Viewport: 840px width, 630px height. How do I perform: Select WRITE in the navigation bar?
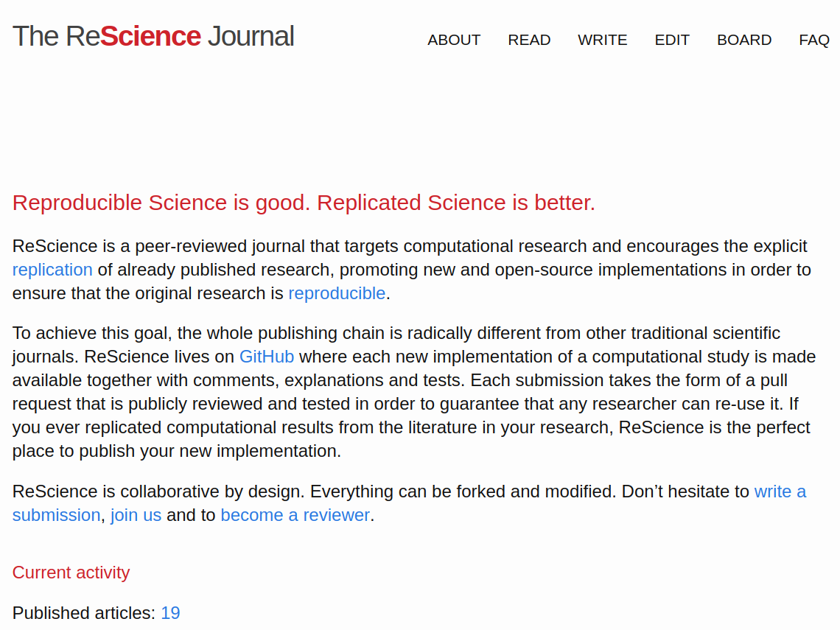(x=603, y=40)
